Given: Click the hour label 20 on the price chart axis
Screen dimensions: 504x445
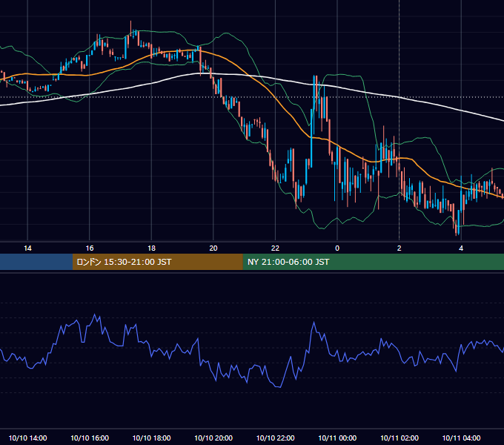Looking at the screenshot, I should (213, 248).
